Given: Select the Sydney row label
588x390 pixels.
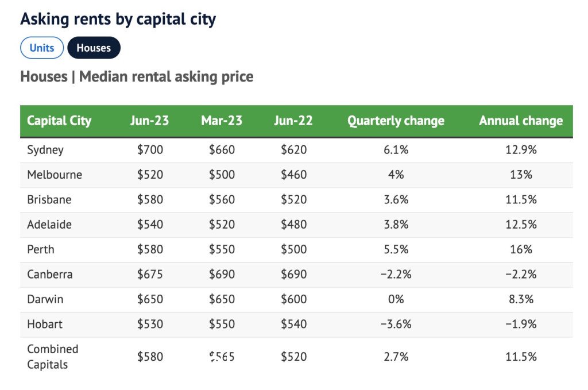Looking at the screenshot, I should coord(45,150).
